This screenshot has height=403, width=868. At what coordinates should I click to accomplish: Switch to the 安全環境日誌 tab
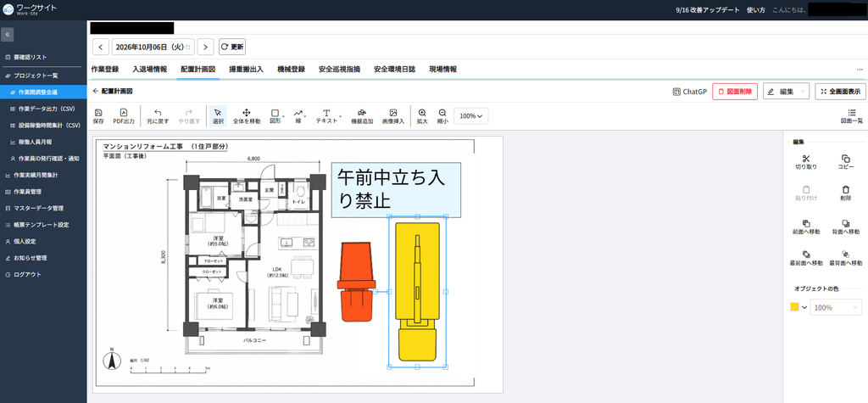click(394, 70)
